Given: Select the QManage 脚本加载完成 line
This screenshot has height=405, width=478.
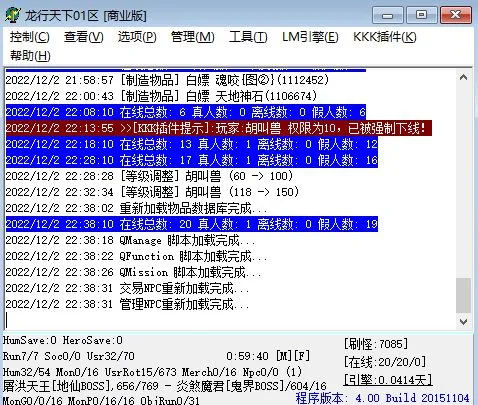Looking at the screenshot, I should pos(130,240).
